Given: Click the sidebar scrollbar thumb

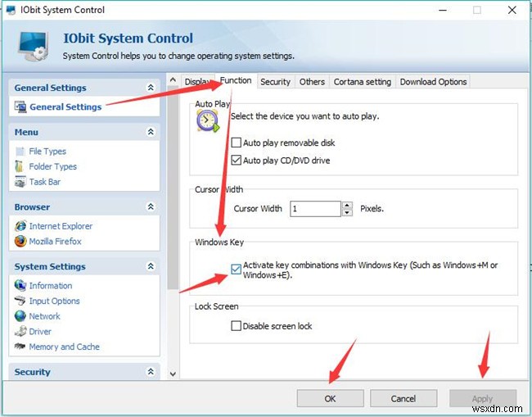Looking at the screenshot, I should [173, 188].
